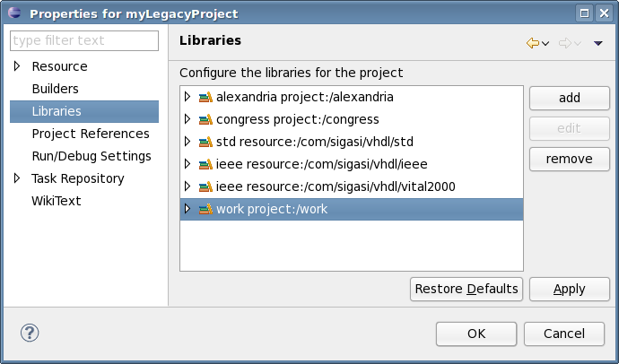Click the work library books icon
Viewport: 619px width, 364px height.
click(x=205, y=209)
